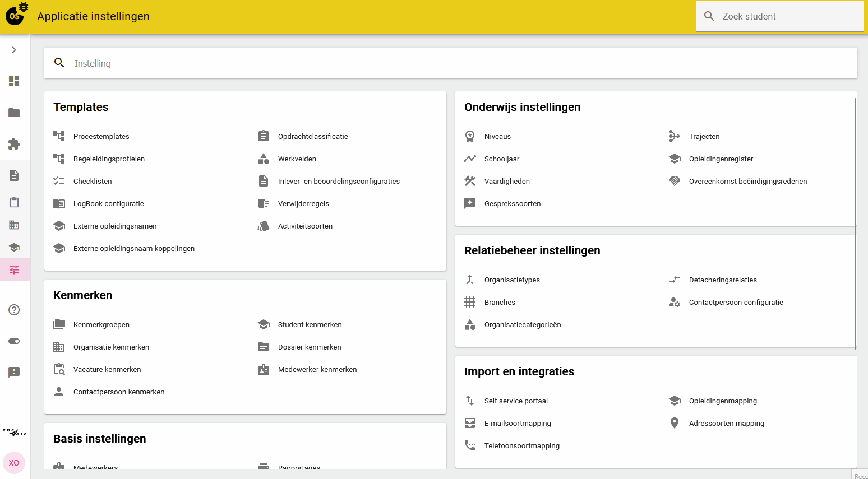Click the Verwijderregels trash icon
The width and height of the screenshot is (868, 479).
coord(264,203)
